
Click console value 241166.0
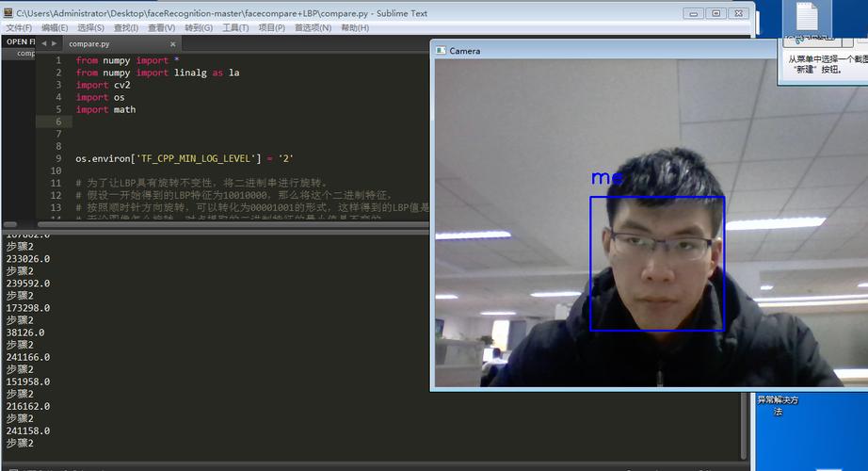click(x=28, y=357)
